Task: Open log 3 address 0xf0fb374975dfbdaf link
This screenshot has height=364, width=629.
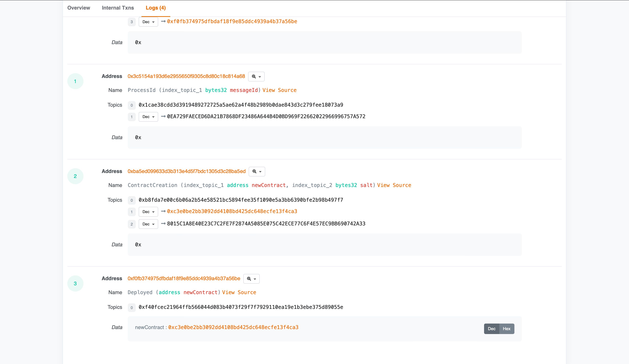Action: (x=184, y=279)
